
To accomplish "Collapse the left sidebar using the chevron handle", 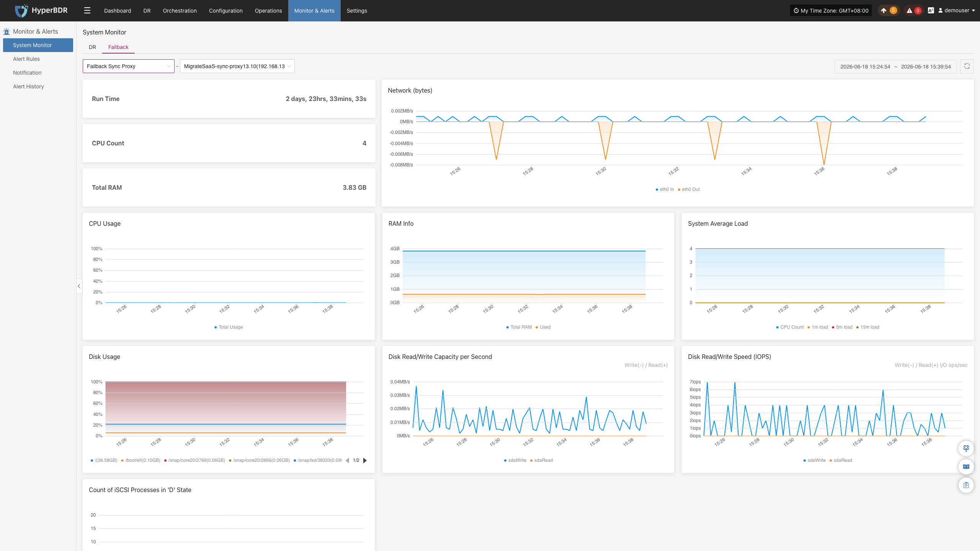I will click(79, 286).
